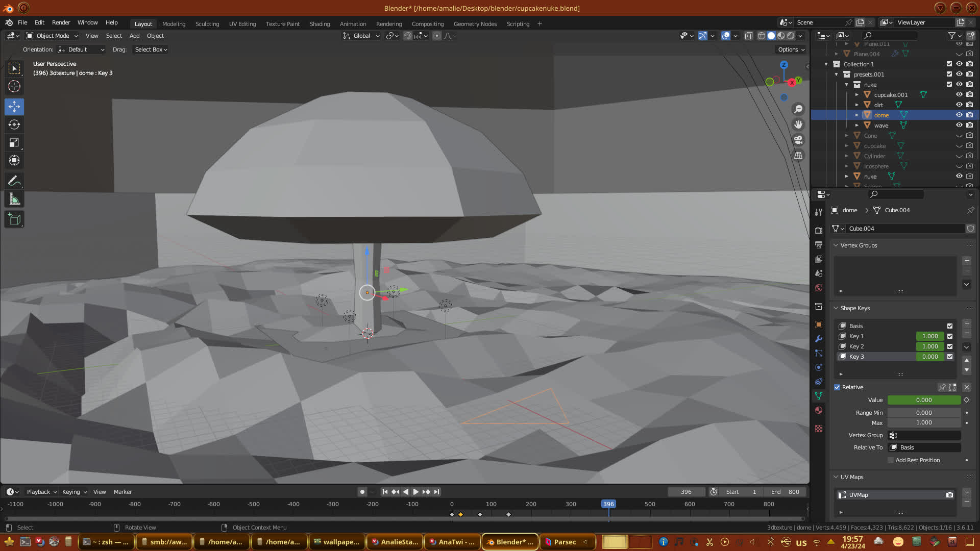The width and height of the screenshot is (980, 551).
Task: Disable the Key 2 shape key checkbox
Action: pyautogui.click(x=950, y=346)
